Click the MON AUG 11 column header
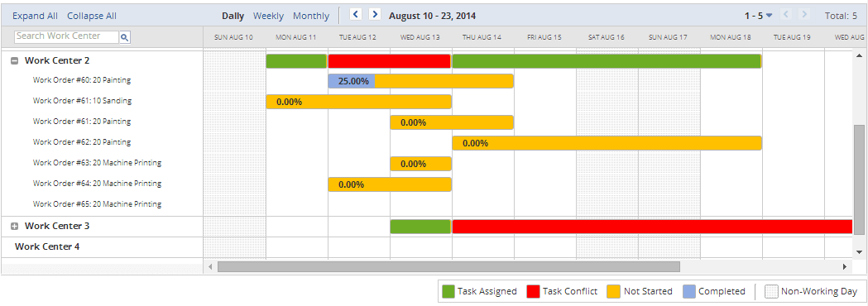Screen dimensions: 868x306 tap(297, 37)
